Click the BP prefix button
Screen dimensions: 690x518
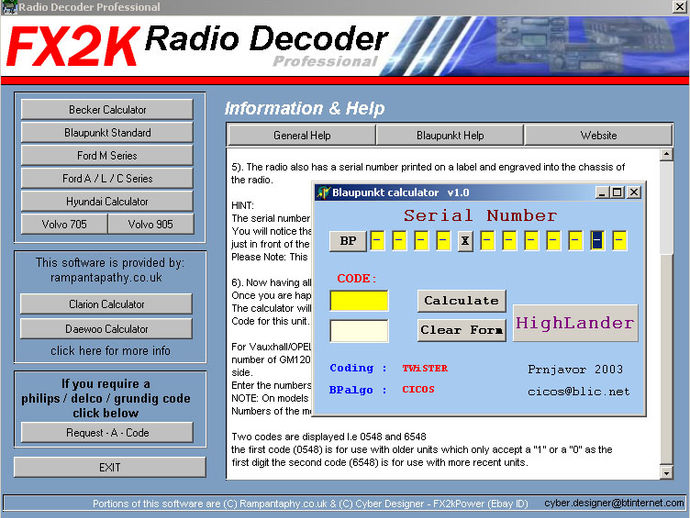(x=348, y=241)
